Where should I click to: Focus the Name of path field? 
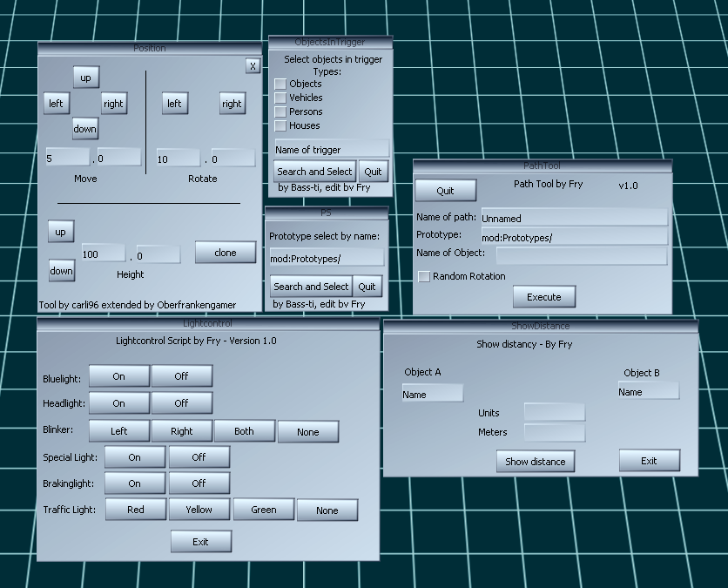pos(574,219)
